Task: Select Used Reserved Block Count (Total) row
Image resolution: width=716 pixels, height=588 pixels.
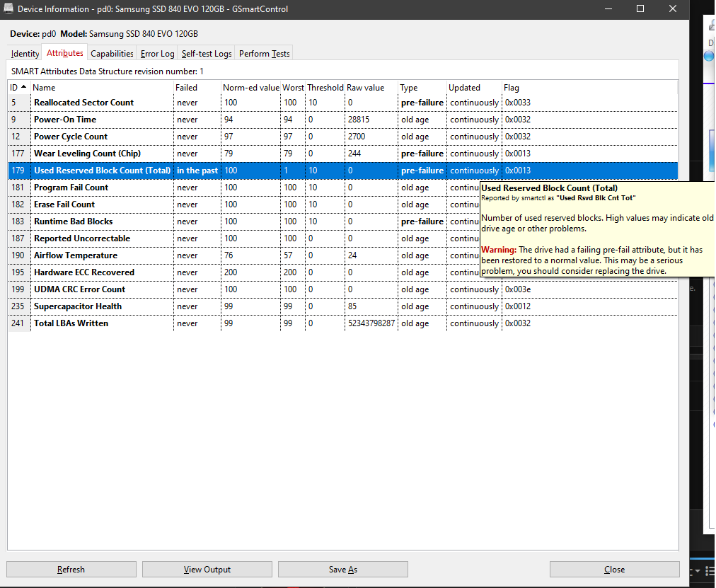Action: pos(343,171)
